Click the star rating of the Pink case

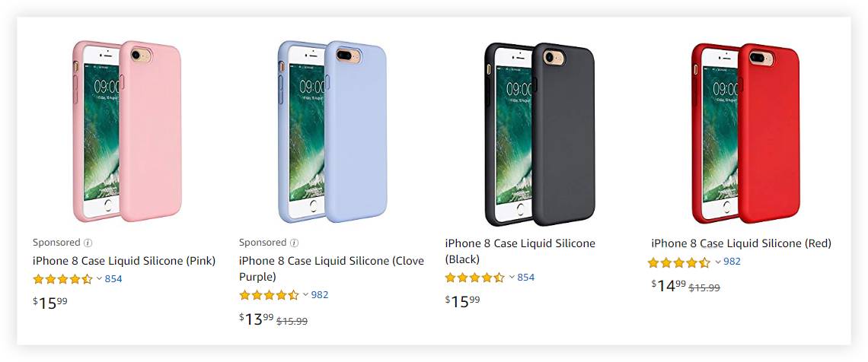[x=62, y=279]
